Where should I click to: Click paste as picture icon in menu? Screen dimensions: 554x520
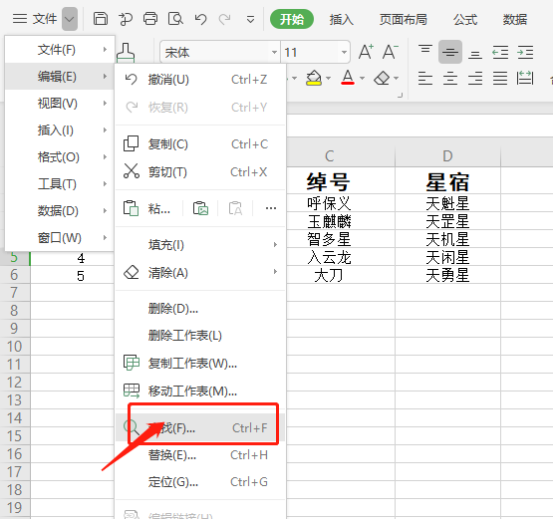point(200,208)
